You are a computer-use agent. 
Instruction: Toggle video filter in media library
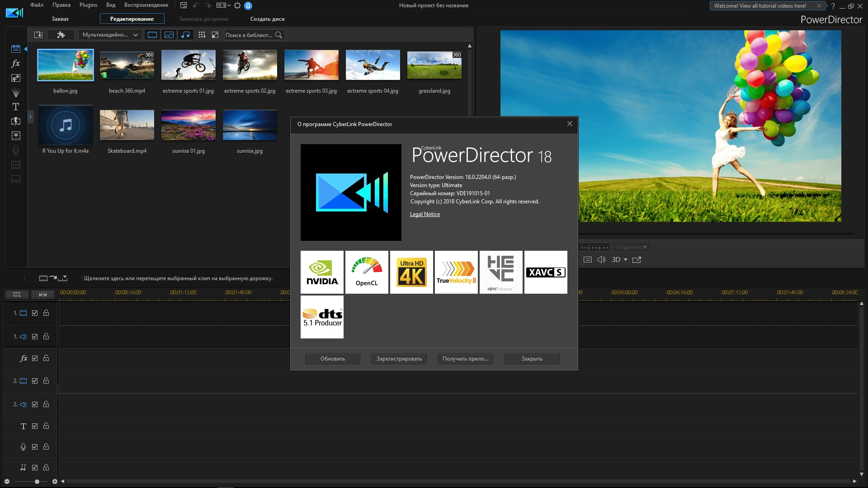coord(153,35)
